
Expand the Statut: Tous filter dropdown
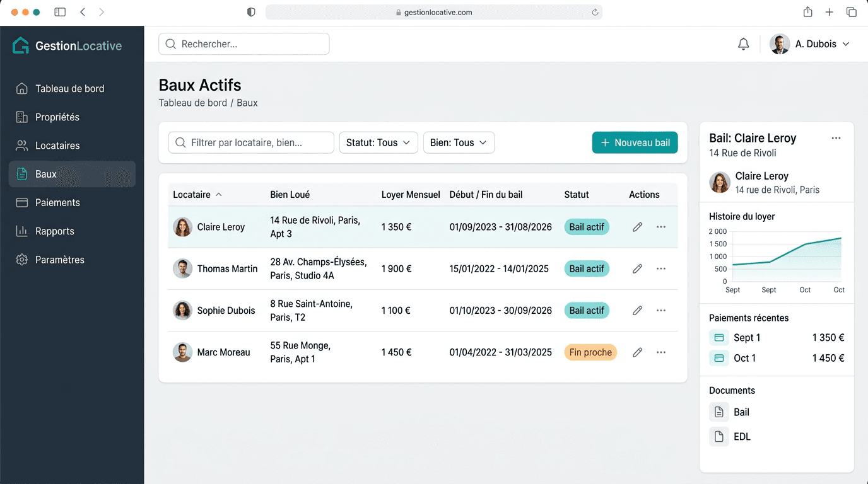pyautogui.click(x=378, y=142)
